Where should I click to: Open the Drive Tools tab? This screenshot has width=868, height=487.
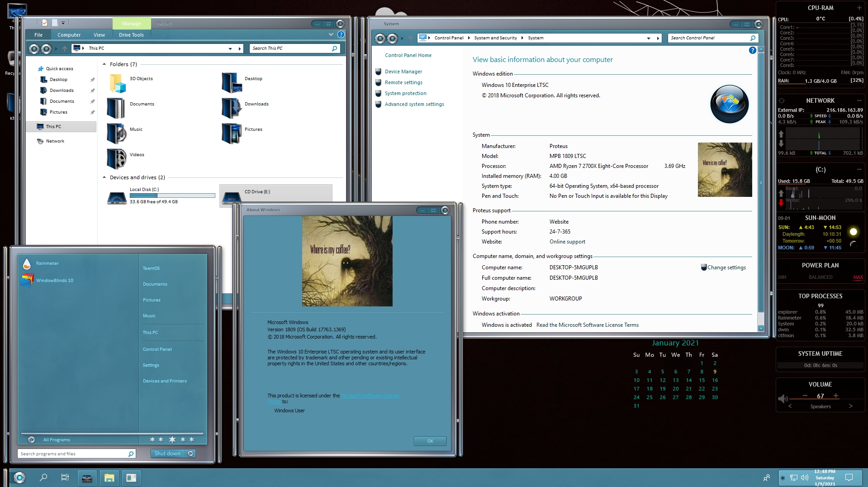click(x=131, y=35)
